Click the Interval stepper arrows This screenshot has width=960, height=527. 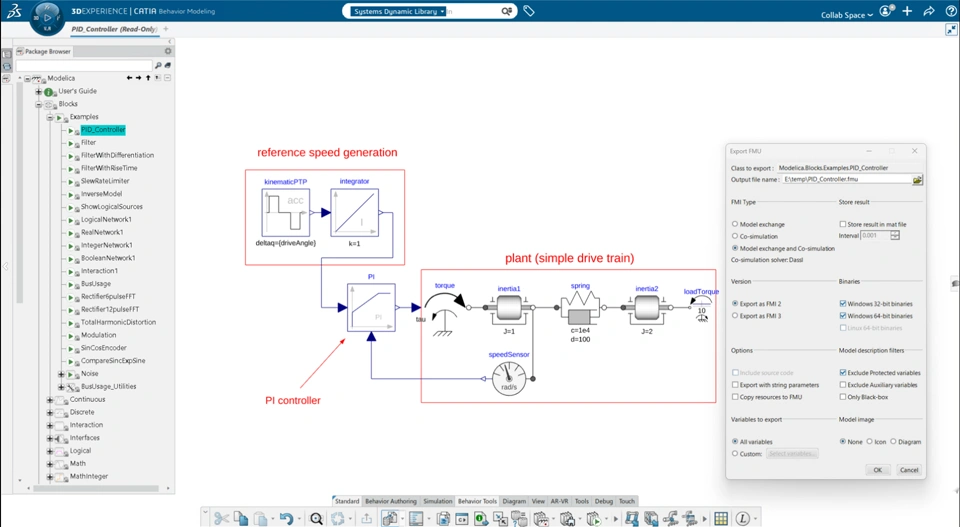pyautogui.click(x=895, y=236)
